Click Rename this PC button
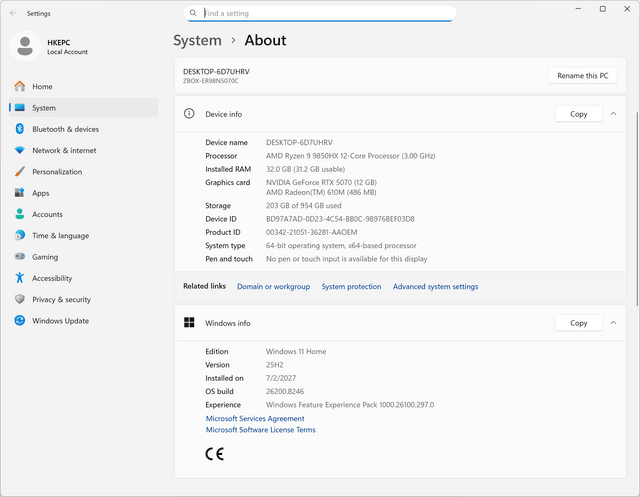The image size is (640, 497). (582, 75)
